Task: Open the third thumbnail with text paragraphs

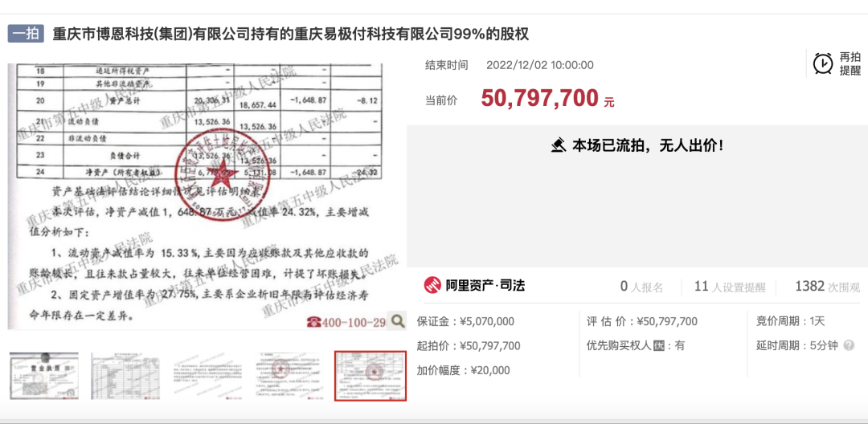Action: tap(207, 376)
